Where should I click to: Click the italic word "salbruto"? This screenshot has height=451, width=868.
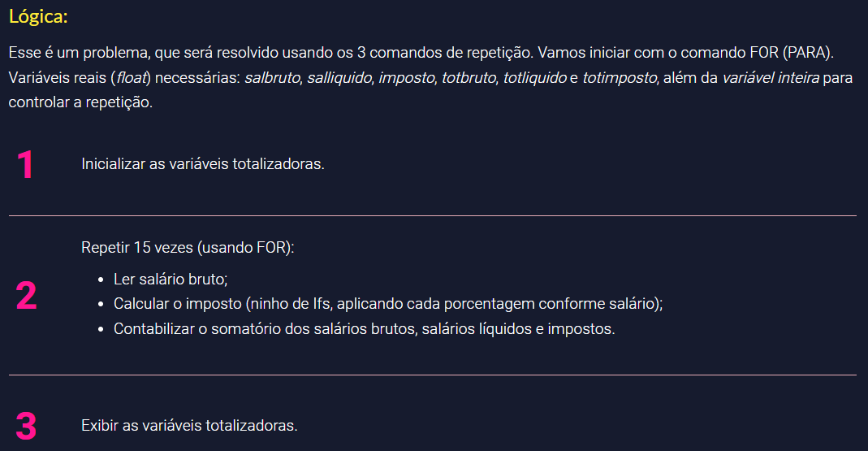point(272,77)
